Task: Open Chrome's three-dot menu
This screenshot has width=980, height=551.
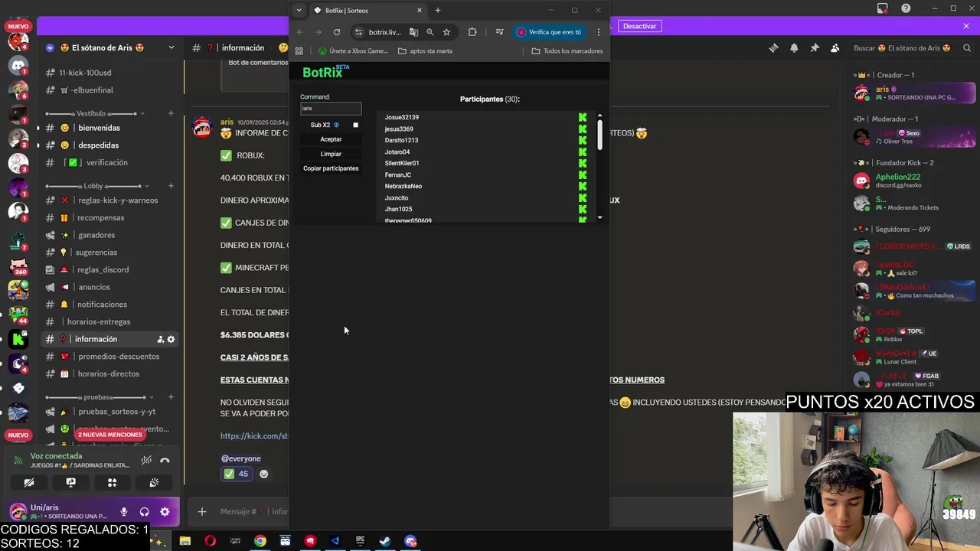Action: click(x=599, y=32)
